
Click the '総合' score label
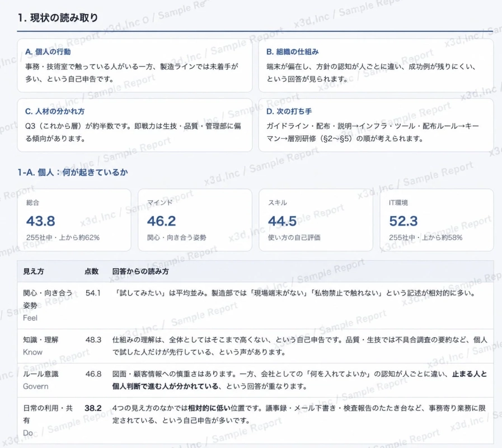[x=32, y=202]
